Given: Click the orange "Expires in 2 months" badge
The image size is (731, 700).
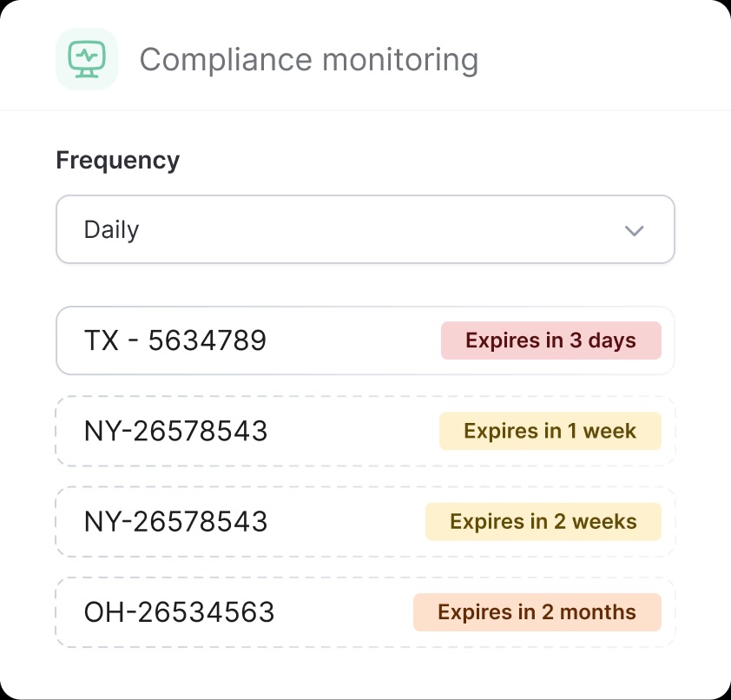Looking at the screenshot, I should click(x=537, y=612).
